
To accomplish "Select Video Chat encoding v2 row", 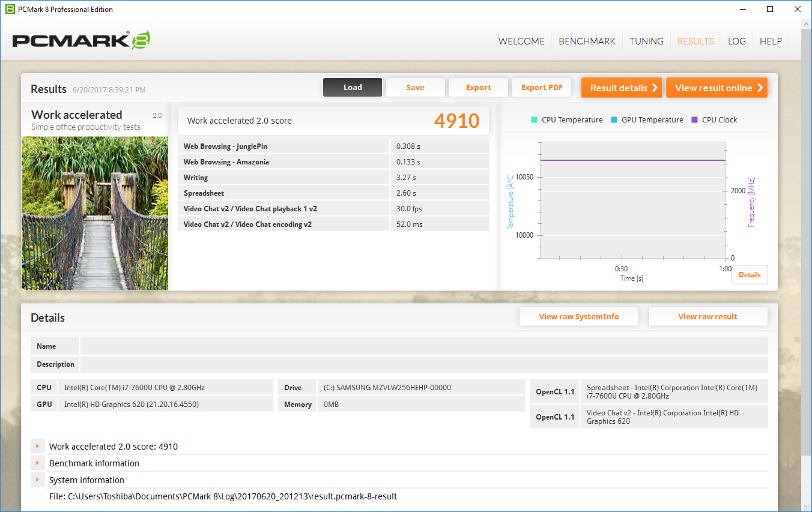I will point(333,224).
